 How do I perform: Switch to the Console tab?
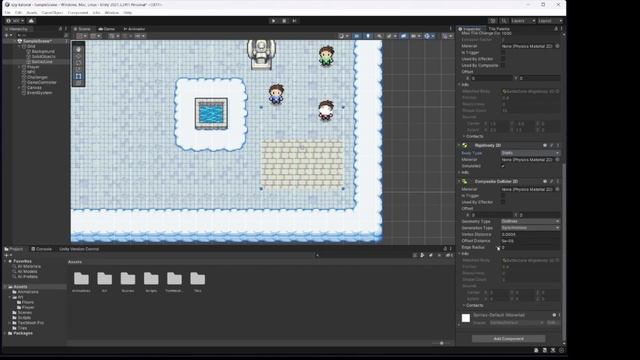42,249
